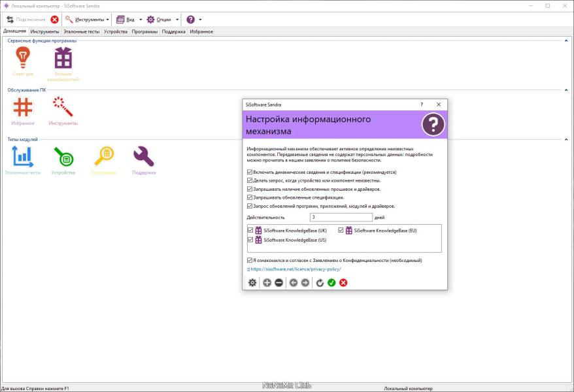
Task: Click the forward arrow icon in the dialog
Action: (305, 283)
